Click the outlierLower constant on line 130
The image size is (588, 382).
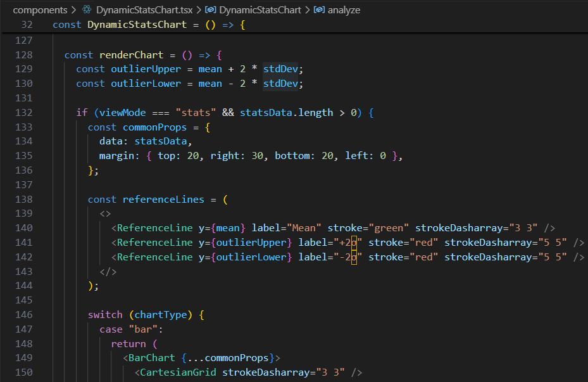(146, 83)
